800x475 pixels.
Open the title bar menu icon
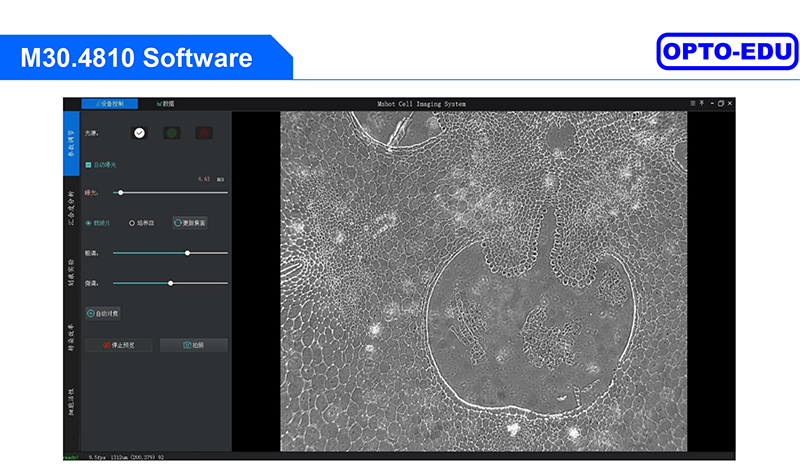pyautogui.click(x=692, y=103)
